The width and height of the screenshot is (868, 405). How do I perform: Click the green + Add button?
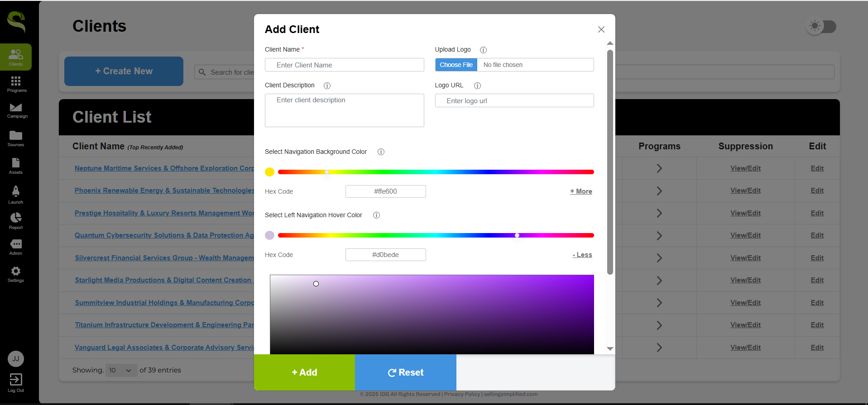click(x=304, y=372)
